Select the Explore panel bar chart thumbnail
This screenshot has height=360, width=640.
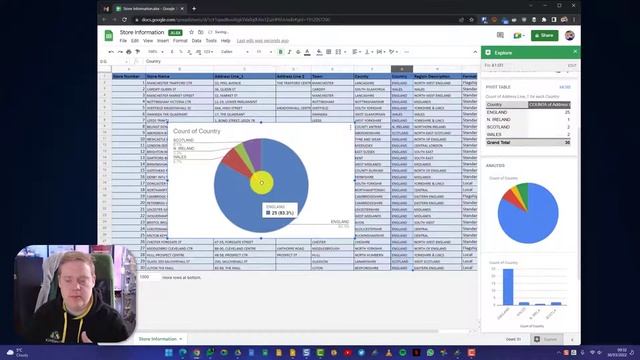529,295
